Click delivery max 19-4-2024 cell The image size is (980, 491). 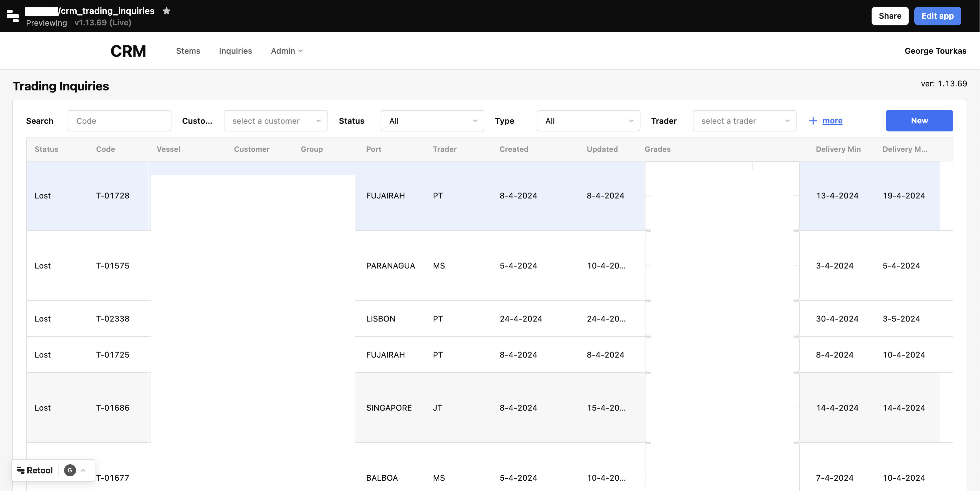tap(904, 196)
